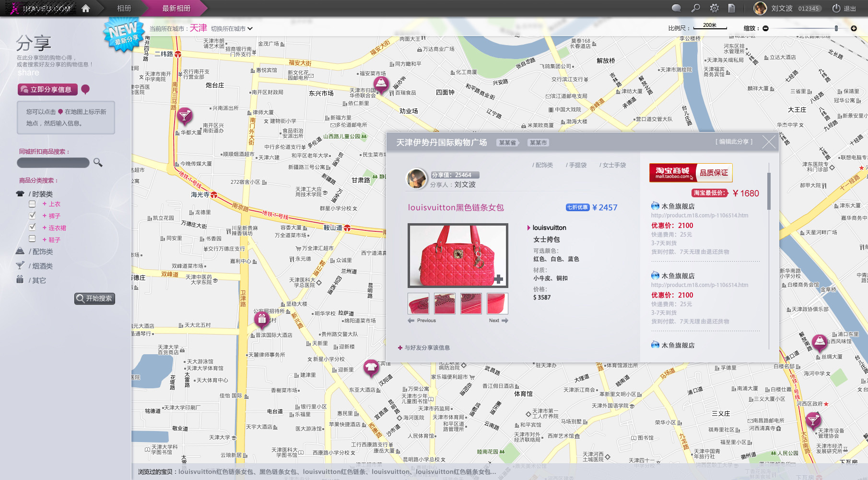Enlarge product photo with plus icon

pos(499,279)
